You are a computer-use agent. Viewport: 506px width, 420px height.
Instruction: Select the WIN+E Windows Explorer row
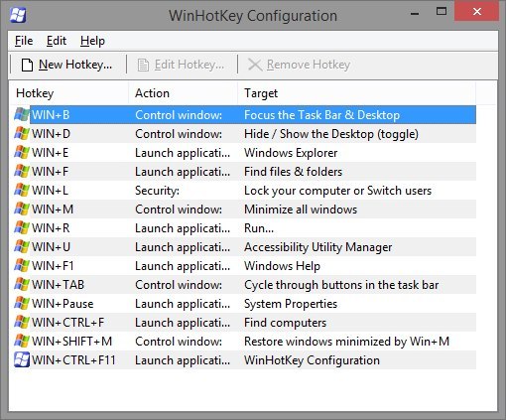tap(245, 153)
